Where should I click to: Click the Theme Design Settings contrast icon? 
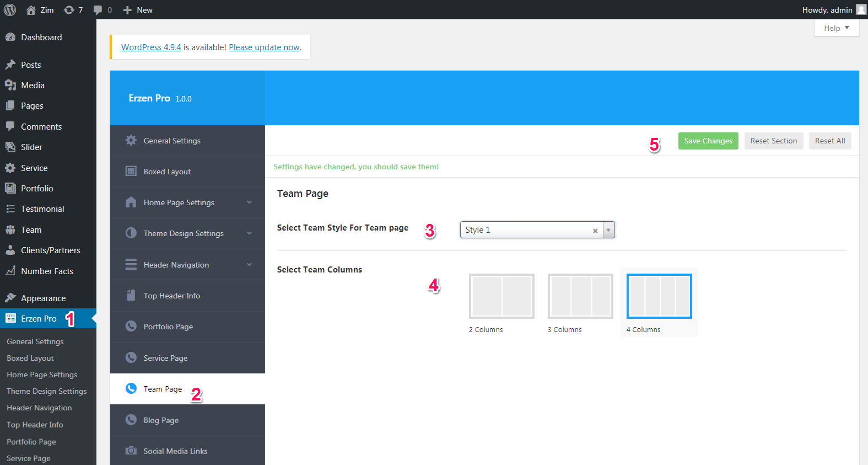pyautogui.click(x=131, y=233)
